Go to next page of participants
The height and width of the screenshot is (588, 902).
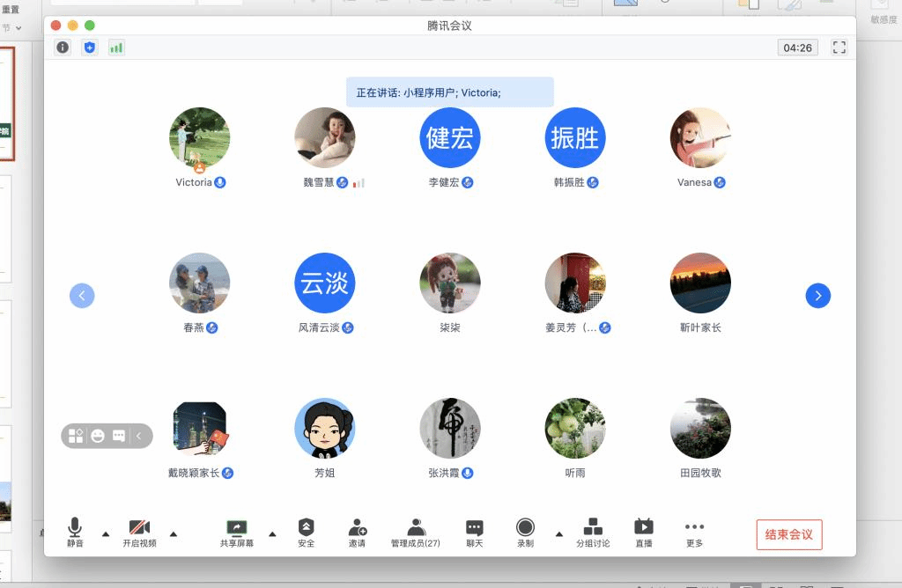pos(817,296)
